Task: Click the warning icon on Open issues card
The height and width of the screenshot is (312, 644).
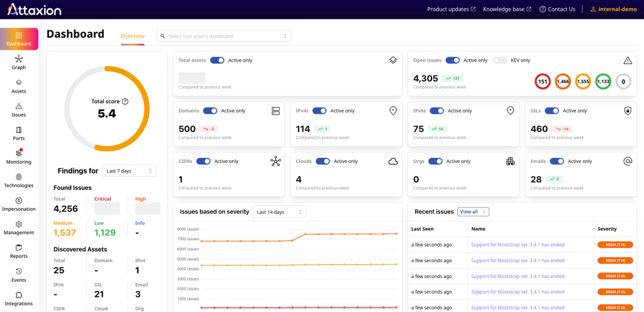Action: tap(628, 60)
